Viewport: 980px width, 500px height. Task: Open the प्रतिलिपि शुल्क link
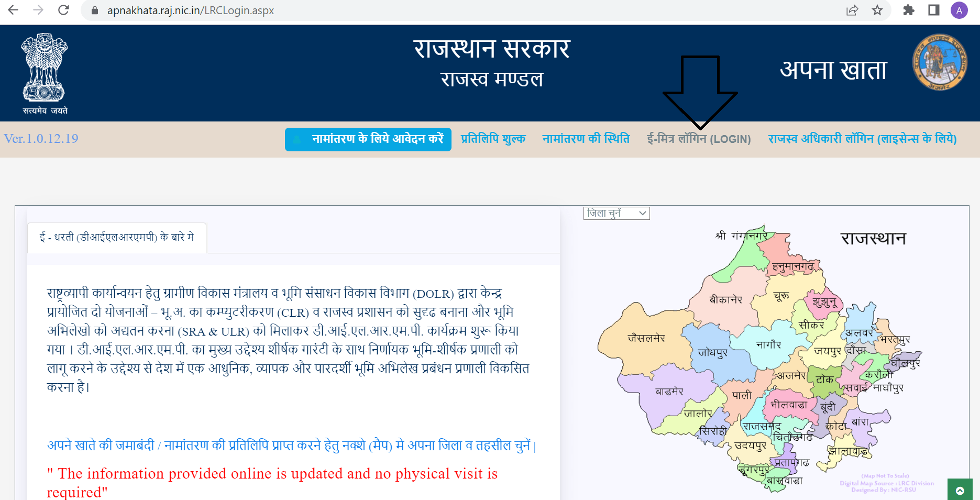pyautogui.click(x=493, y=139)
